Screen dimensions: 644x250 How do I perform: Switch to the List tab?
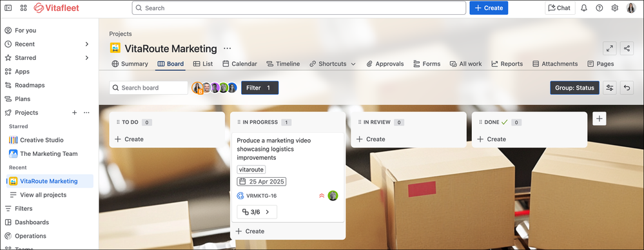203,64
